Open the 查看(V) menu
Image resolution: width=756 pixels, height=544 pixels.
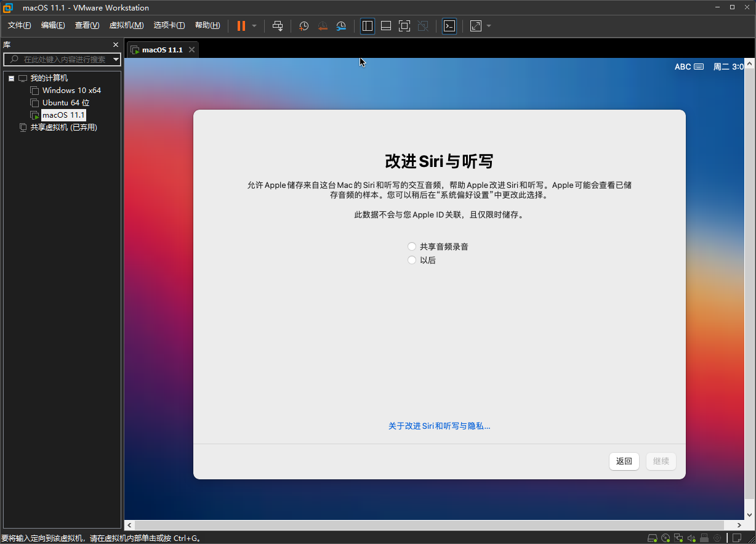(87, 25)
